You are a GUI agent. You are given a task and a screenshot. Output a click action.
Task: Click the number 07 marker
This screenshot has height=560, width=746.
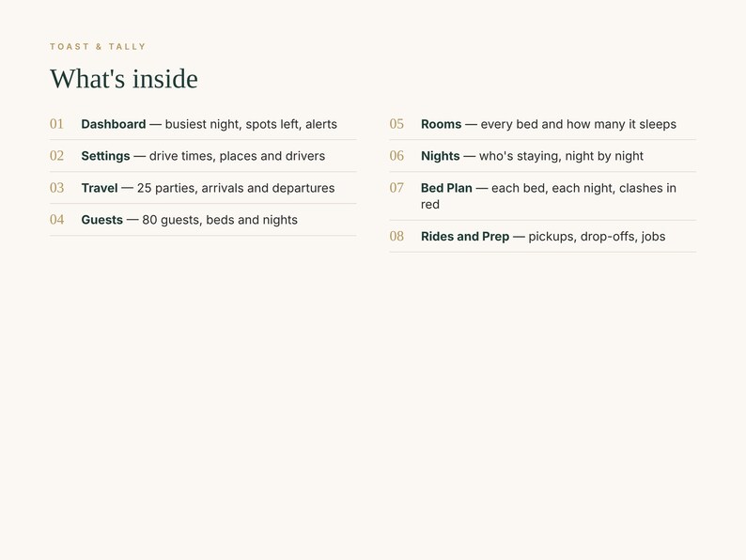396,188
